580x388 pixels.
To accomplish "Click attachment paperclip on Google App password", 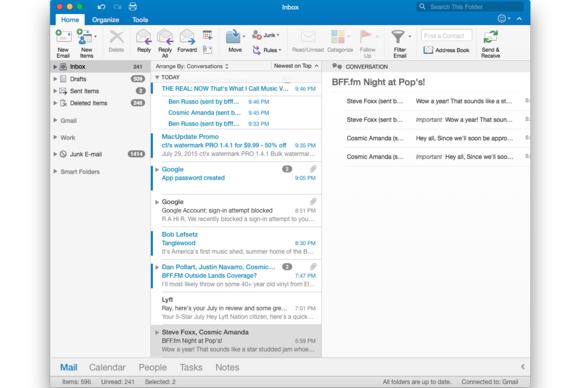I will 313,169.
